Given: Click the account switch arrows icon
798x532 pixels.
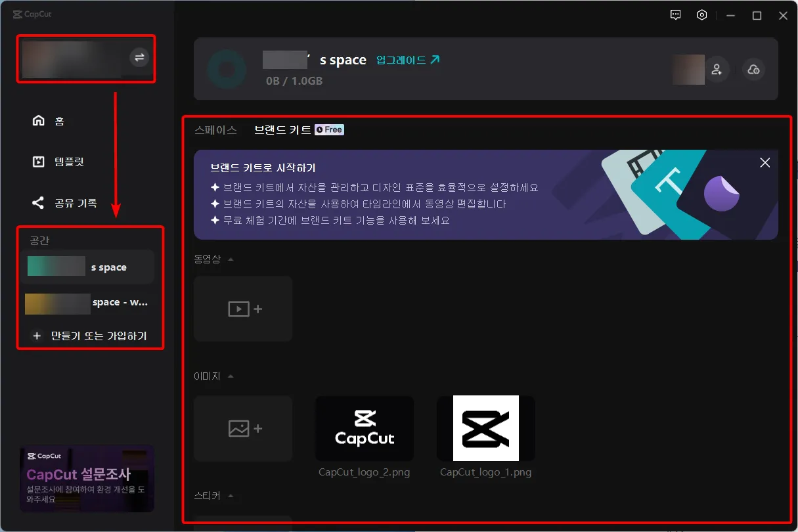Looking at the screenshot, I should 139,58.
